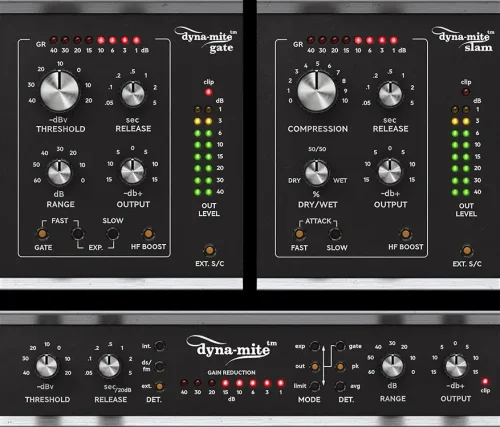
Task: Click the bottom unit dyna-mite logo
Action: (x=232, y=350)
